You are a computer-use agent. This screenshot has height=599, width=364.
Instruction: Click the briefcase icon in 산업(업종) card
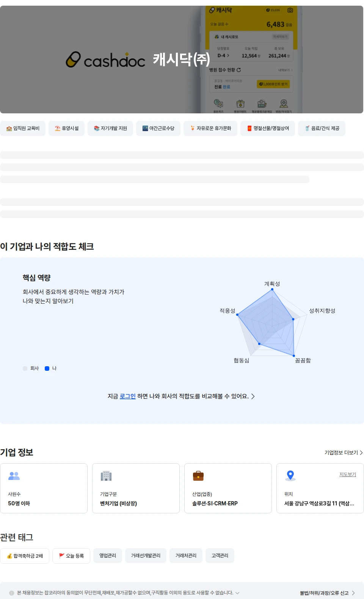(x=198, y=475)
